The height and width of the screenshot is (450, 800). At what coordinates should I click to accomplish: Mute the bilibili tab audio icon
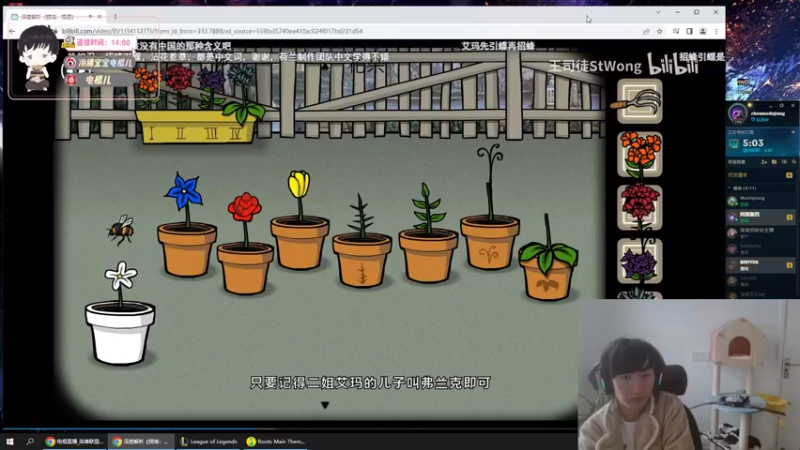click(x=90, y=17)
